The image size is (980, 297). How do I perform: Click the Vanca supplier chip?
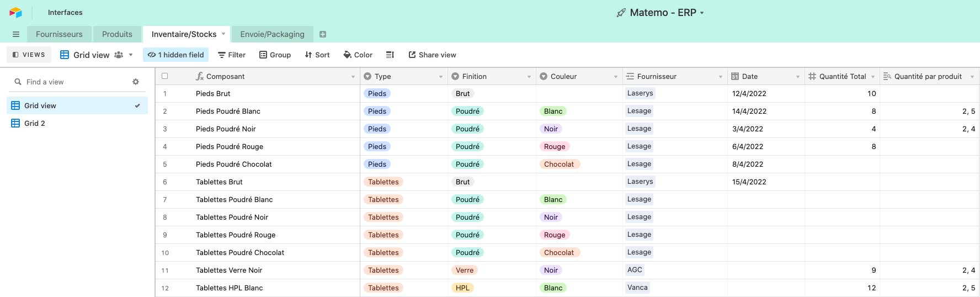tap(637, 288)
